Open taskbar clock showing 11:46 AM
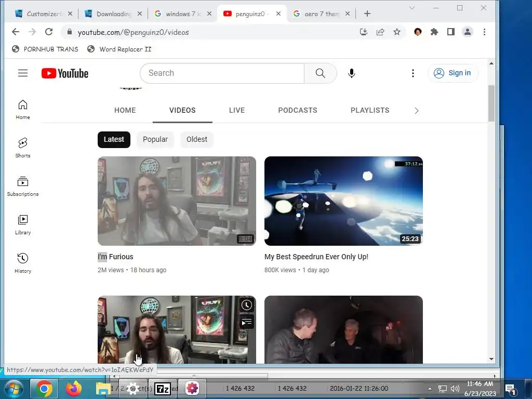Screen dimensions: 532x399 click(480, 389)
